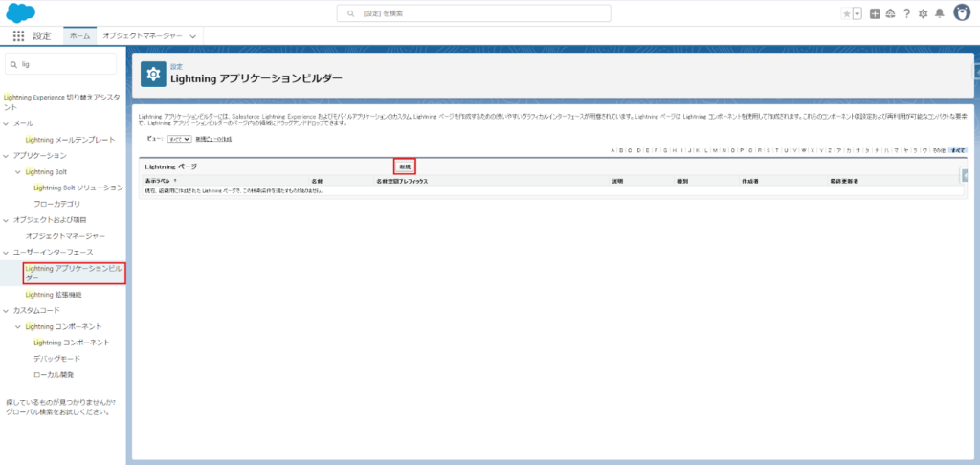
Task: Click the favorites star icon
Action: click(847, 13)
